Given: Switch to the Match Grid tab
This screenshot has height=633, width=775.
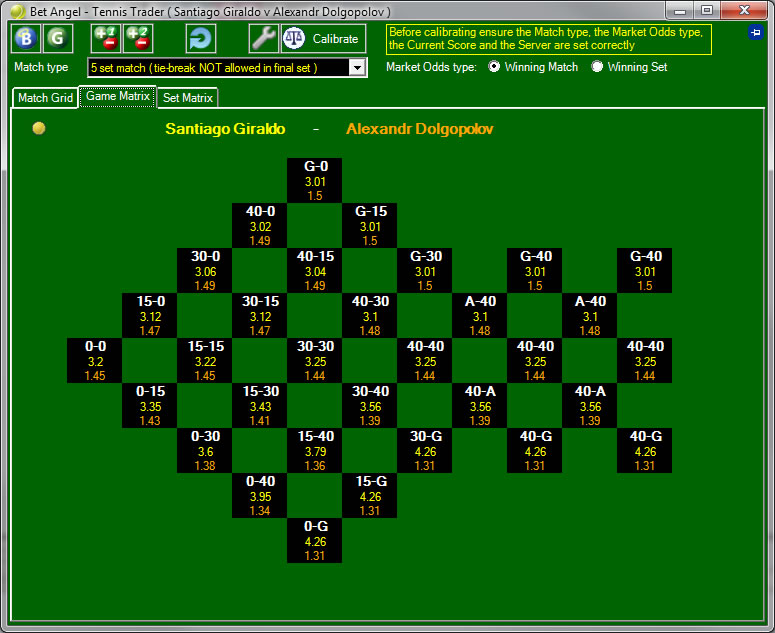Looking at the screenshot, I should click(x=45, y=98).
